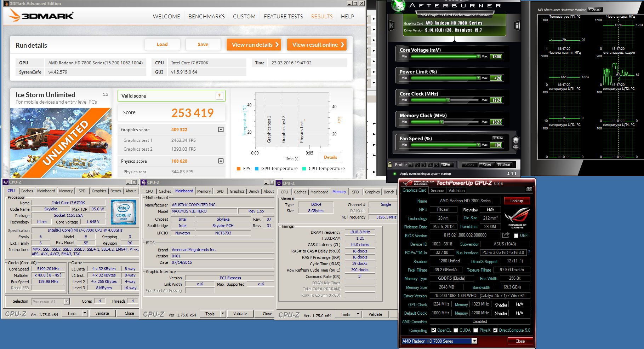Collapse the Physics score section

[221, 161]
